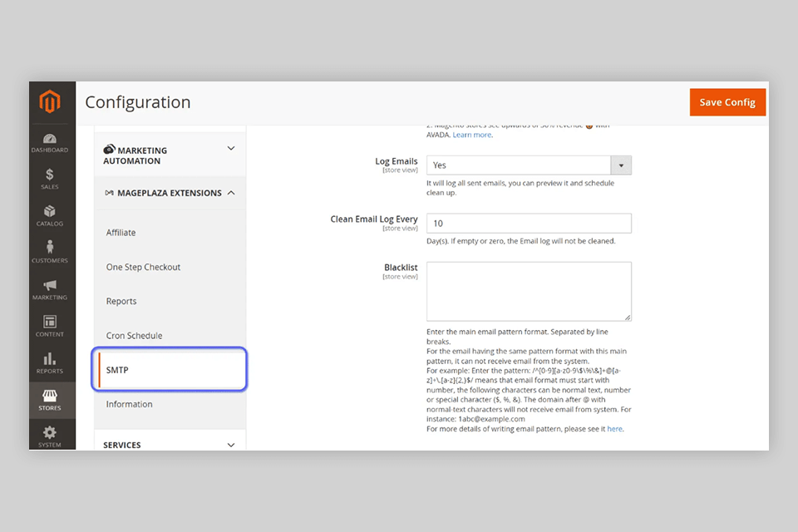Screen dimensions: 798x532
Task: Click the Mageplaza Extensions logo icon
Action: pyautogui.click(x=110, y=193)
